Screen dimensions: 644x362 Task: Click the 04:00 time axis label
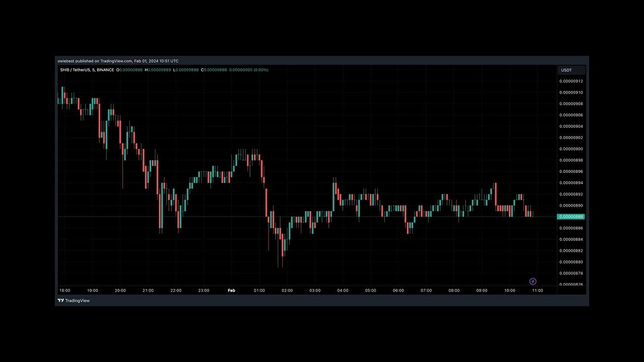[343, 291]
